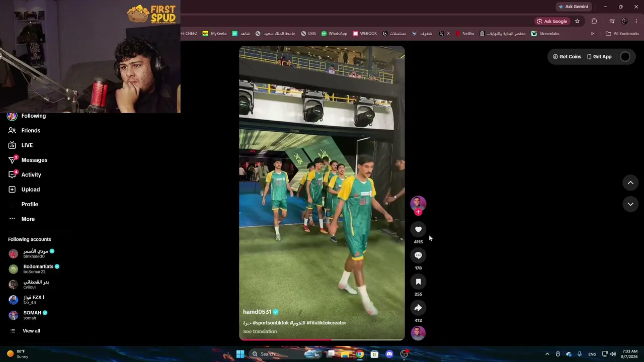The height and width of the screenshot is (362, 644).
Task: Open the Chrome three-dot menu
Action: (636, 21)
